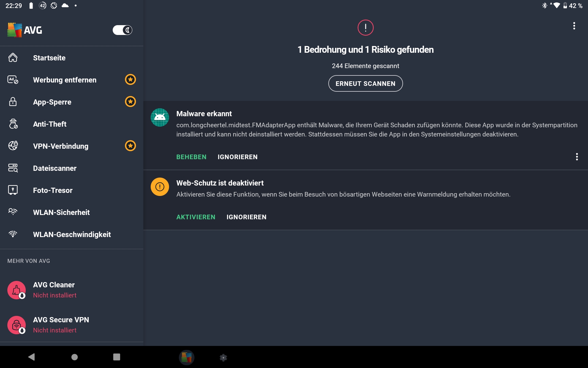Ignore the detected malware warning

pos(238,157)
